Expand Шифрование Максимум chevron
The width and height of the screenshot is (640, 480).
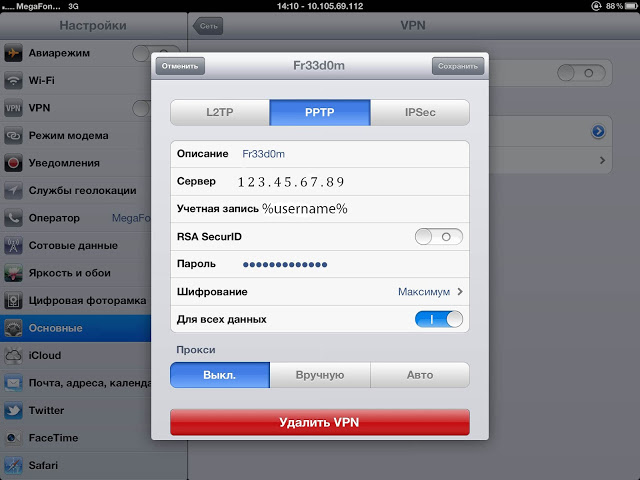coord(460,292)
